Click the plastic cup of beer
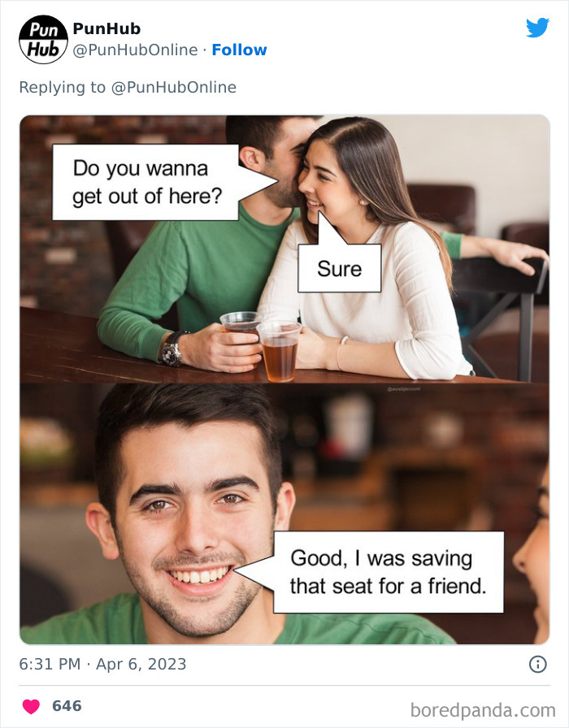The height and width of the screenshot is (728, 569). coord(279,350)
